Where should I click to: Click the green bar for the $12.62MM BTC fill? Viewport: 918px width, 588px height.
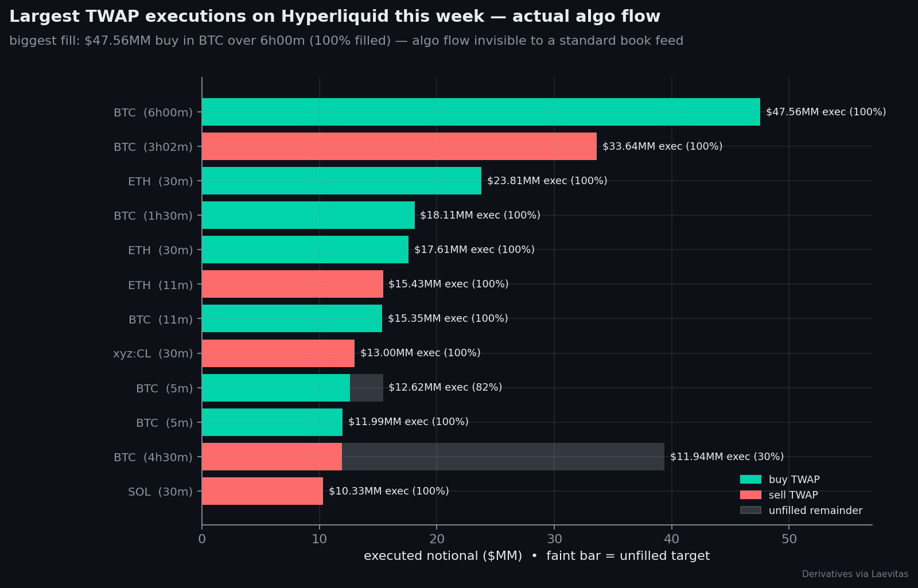tap(276, 388)
